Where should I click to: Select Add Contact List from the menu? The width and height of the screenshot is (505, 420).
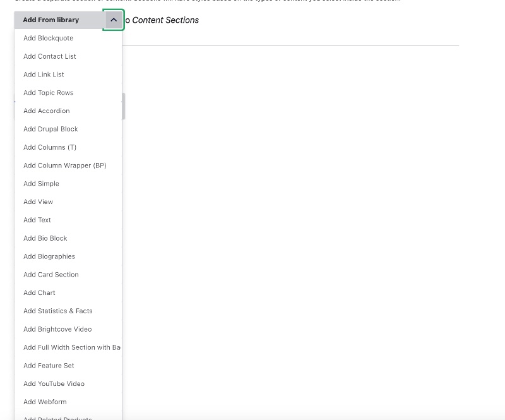pyautogui.click(x=49, y=56)
